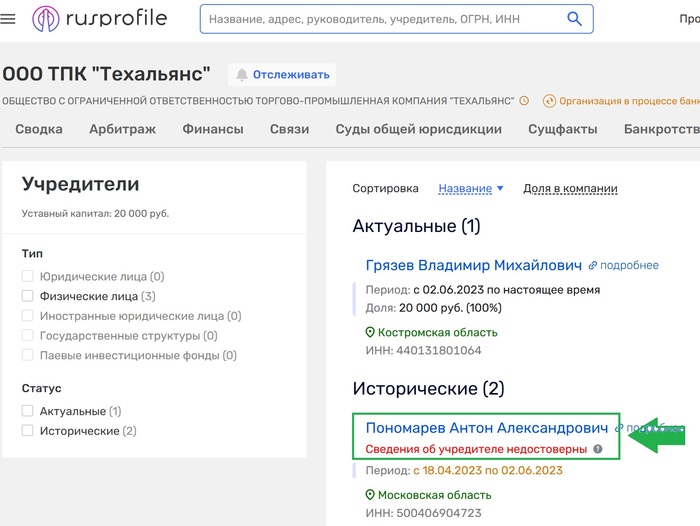Open the Банкротство tab
The height and width of the screenshot is (526, 700).
[662, 129]
